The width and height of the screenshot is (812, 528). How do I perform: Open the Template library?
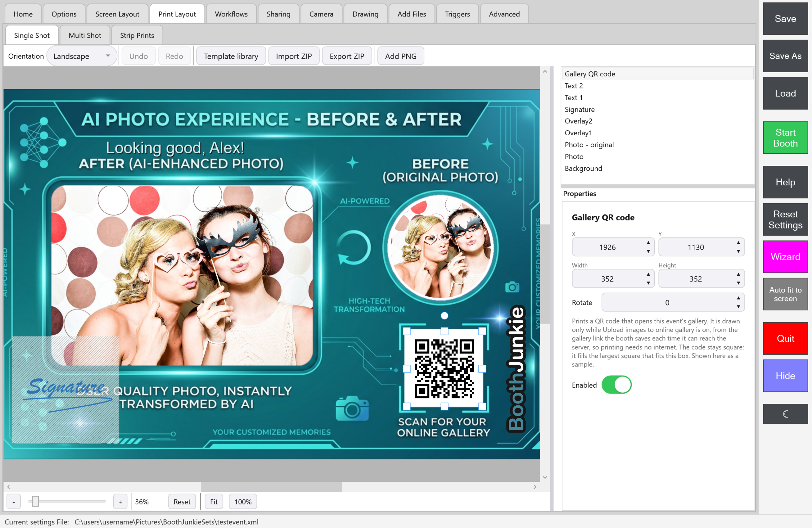tap(231, 56)
